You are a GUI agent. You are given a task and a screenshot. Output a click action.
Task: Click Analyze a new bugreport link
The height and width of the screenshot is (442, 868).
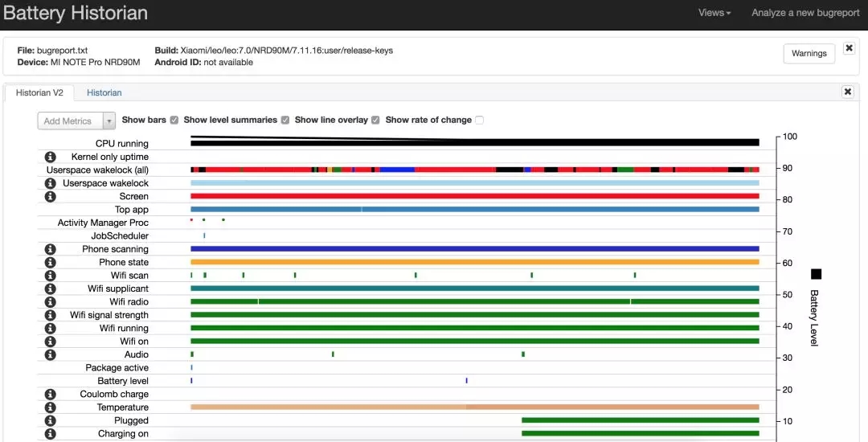[x=805, y=13]
